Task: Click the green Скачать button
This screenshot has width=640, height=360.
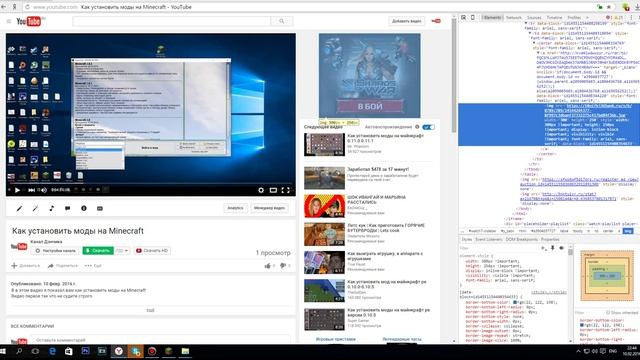Action: (98, 250)
